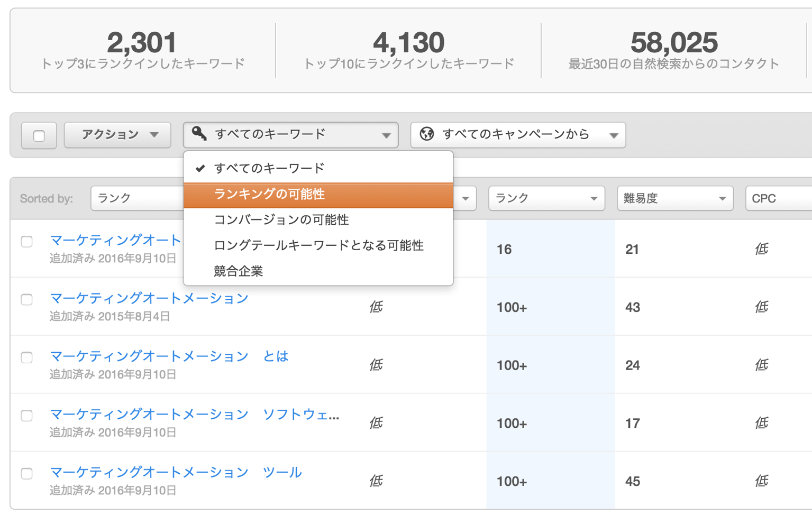Click the key icon in keyword filter
Image resolution: width=812 pixels, height=524 pixels.
199,134
